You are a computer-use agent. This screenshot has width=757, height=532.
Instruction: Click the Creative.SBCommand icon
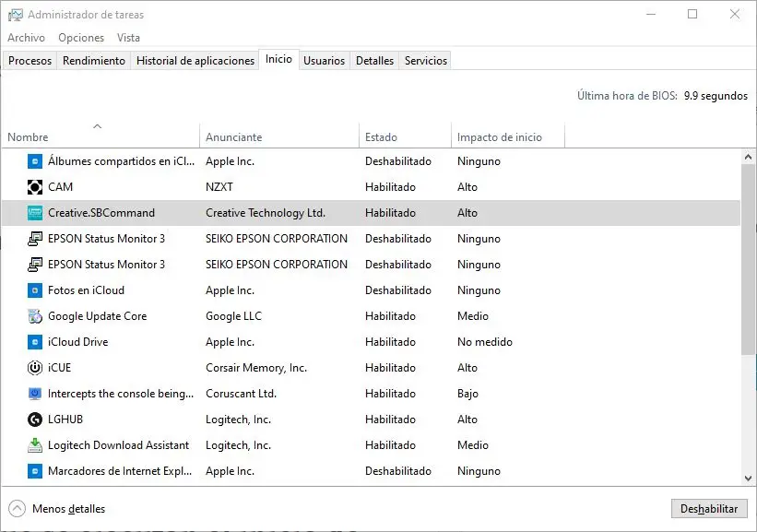click(x=35, y=213)
